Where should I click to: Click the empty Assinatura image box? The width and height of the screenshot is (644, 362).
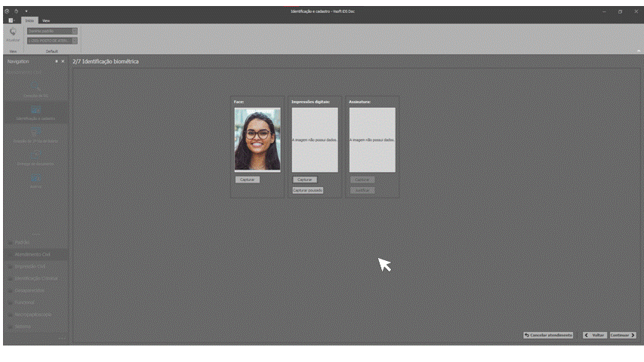click(372, 140)
